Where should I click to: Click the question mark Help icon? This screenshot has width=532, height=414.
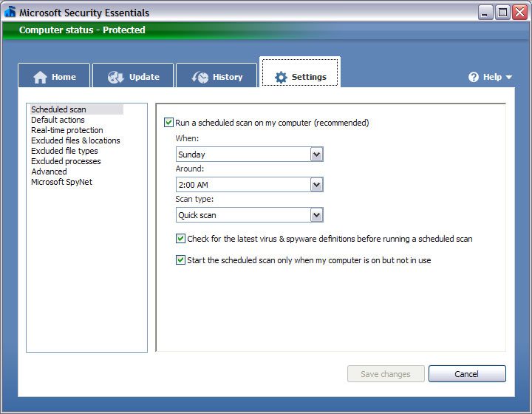click(x=474, y=77)
